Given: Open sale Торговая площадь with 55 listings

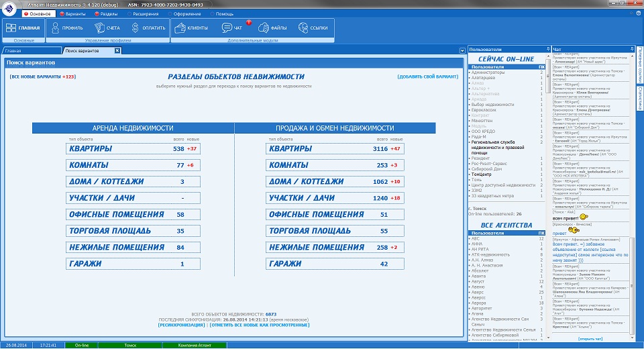Looking at the screenshot, I should coord(335,231).
